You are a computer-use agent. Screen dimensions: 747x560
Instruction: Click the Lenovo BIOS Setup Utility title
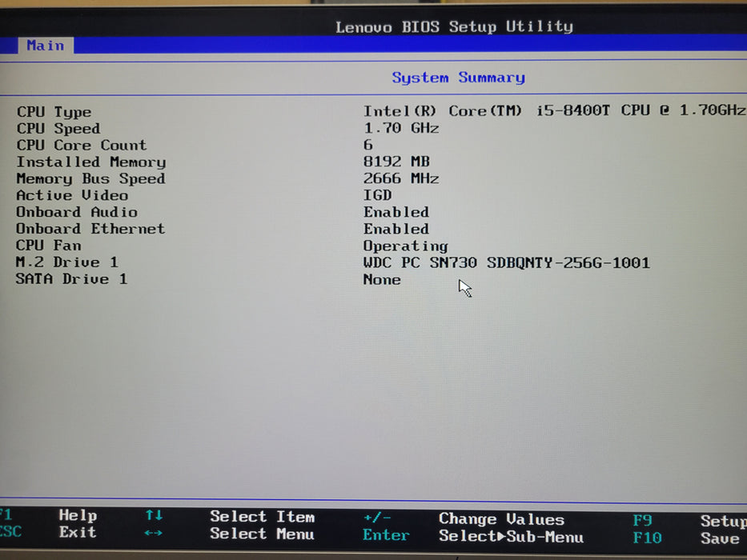(x=454, y=26)
